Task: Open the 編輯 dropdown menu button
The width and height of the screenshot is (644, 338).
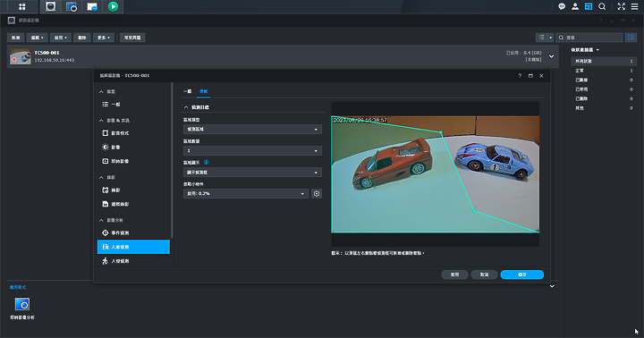Action: click(37, 38)
